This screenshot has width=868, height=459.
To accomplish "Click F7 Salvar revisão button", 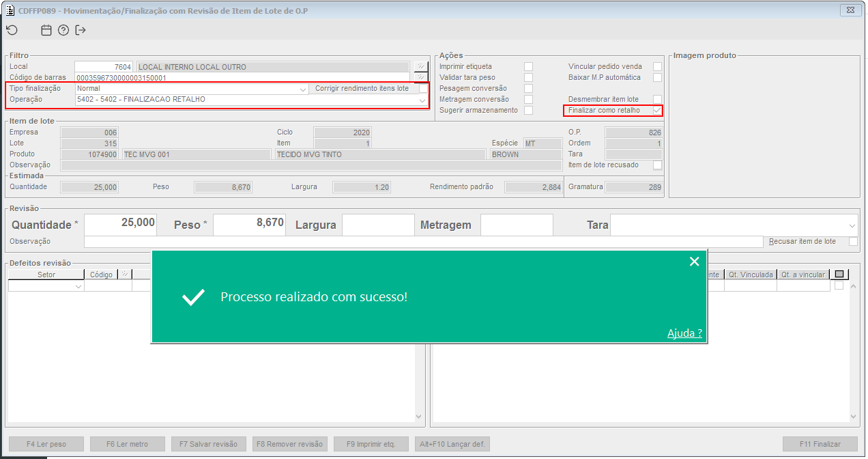I will click(208, 444).
